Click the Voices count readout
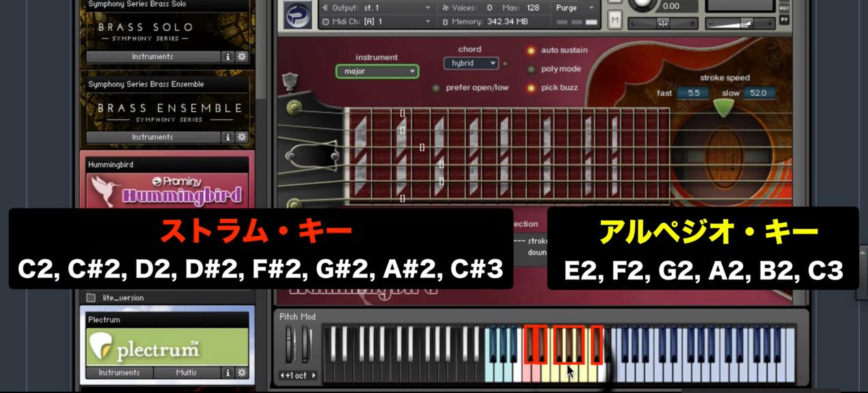 489,8
